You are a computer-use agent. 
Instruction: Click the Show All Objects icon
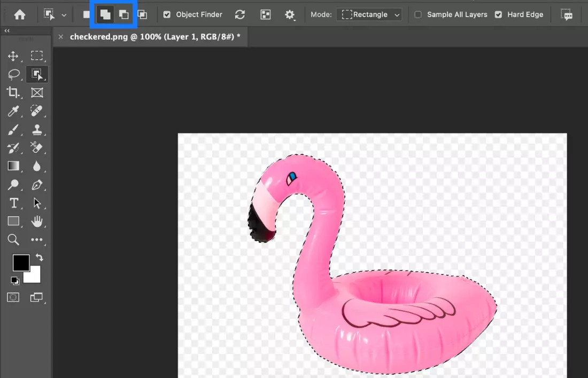pos(266,14)
